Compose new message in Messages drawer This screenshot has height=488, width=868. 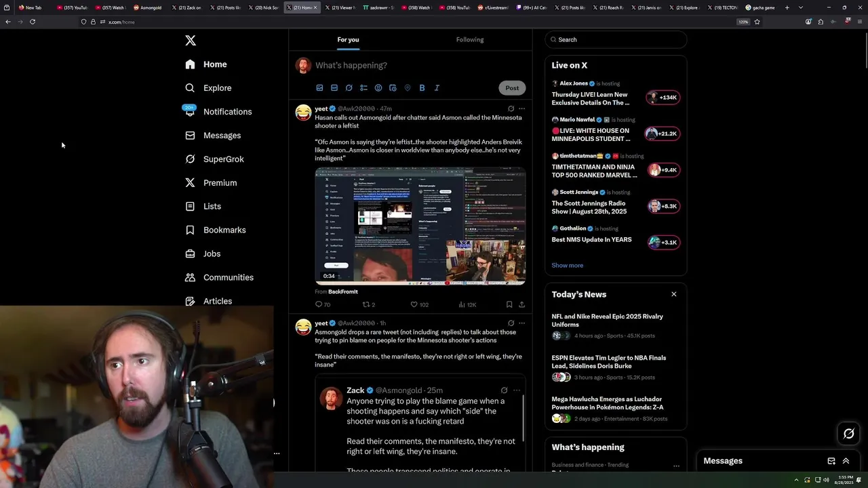pyautogui.click(x=831, y=461)
